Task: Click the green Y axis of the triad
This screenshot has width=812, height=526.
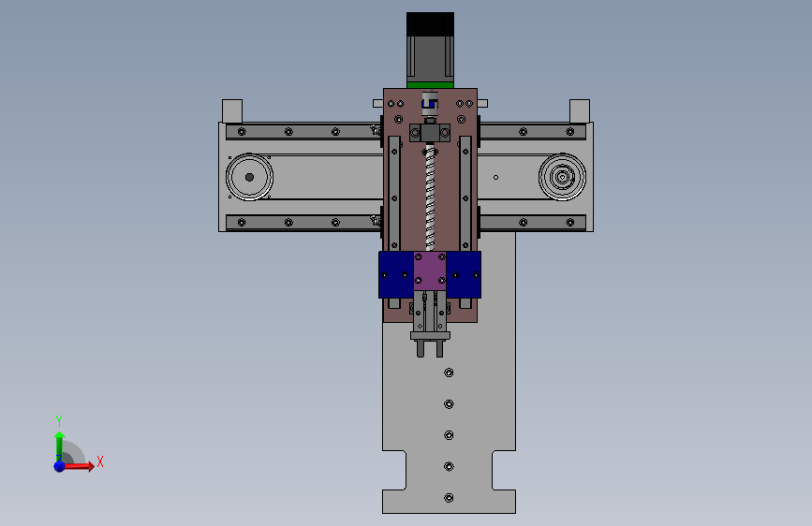Action: pos(59,446)
